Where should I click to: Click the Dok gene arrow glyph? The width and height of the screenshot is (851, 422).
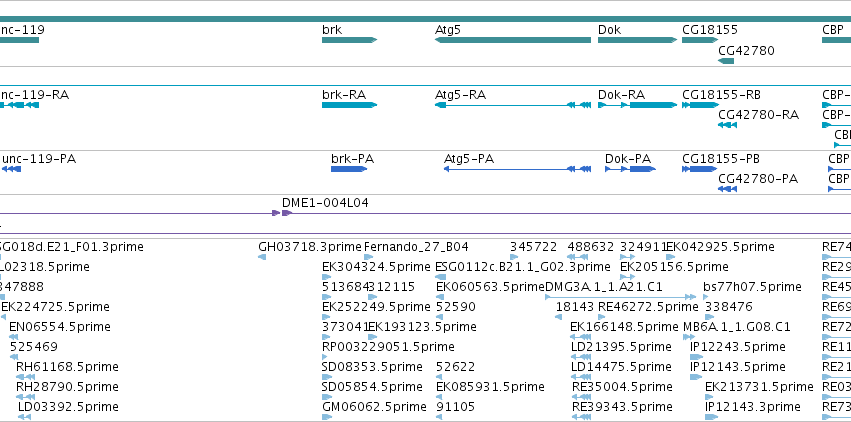point(638,40)
